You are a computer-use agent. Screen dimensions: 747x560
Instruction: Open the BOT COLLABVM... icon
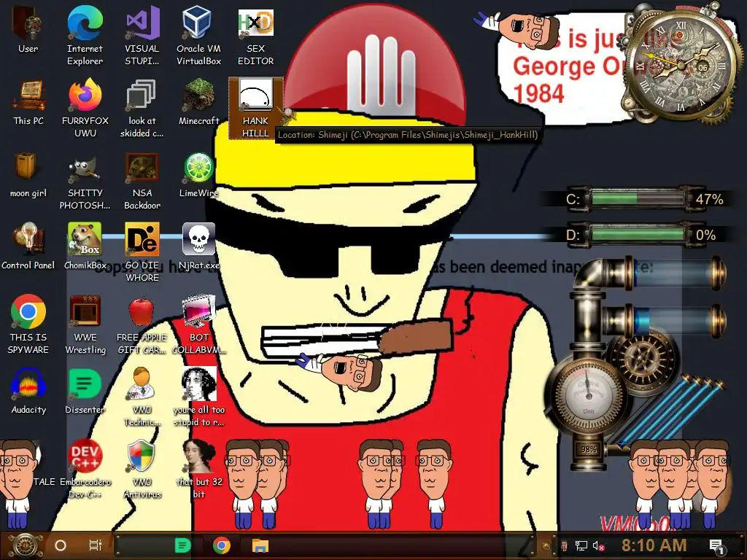pos(198,324)
